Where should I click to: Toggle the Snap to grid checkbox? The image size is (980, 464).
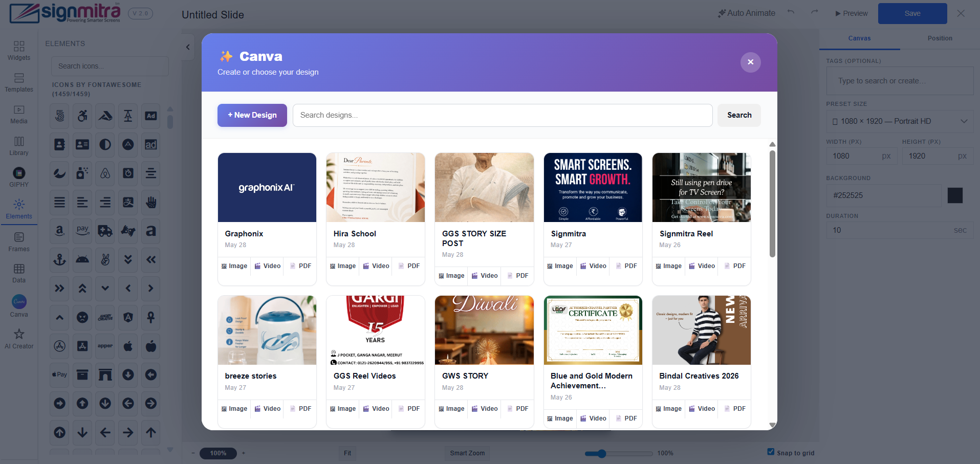tap(771, 452)
